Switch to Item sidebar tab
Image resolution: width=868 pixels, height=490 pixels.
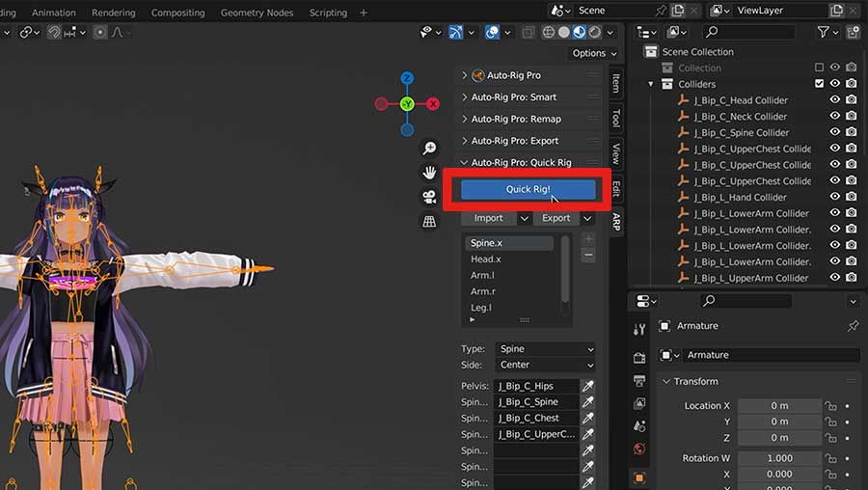[616, 84]
